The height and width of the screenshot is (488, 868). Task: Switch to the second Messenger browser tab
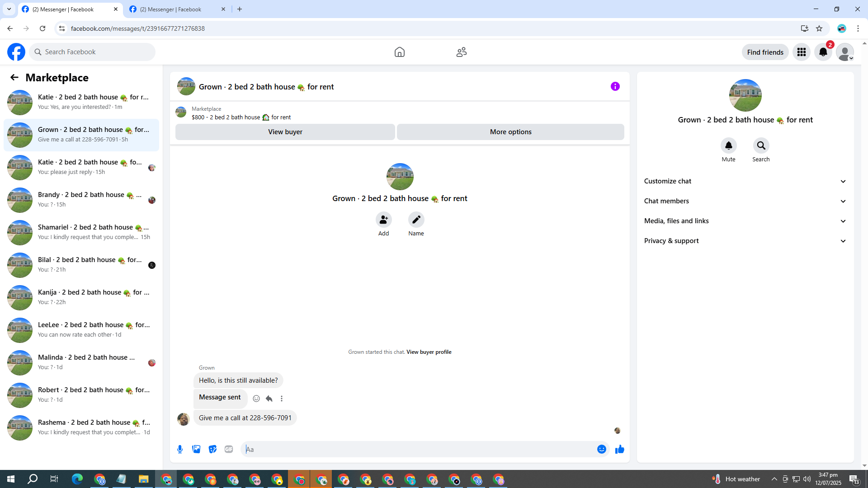[176, 9]
